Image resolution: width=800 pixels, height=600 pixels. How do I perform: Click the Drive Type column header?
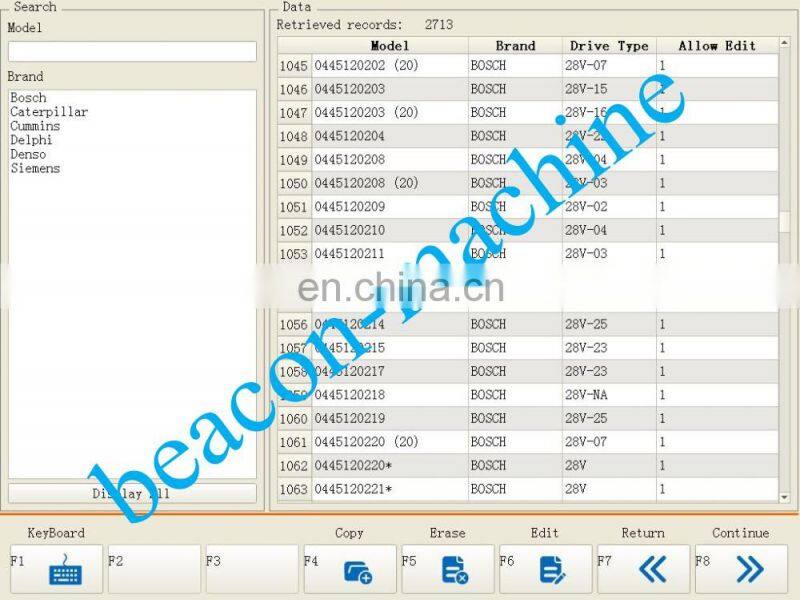coord(609,46)
